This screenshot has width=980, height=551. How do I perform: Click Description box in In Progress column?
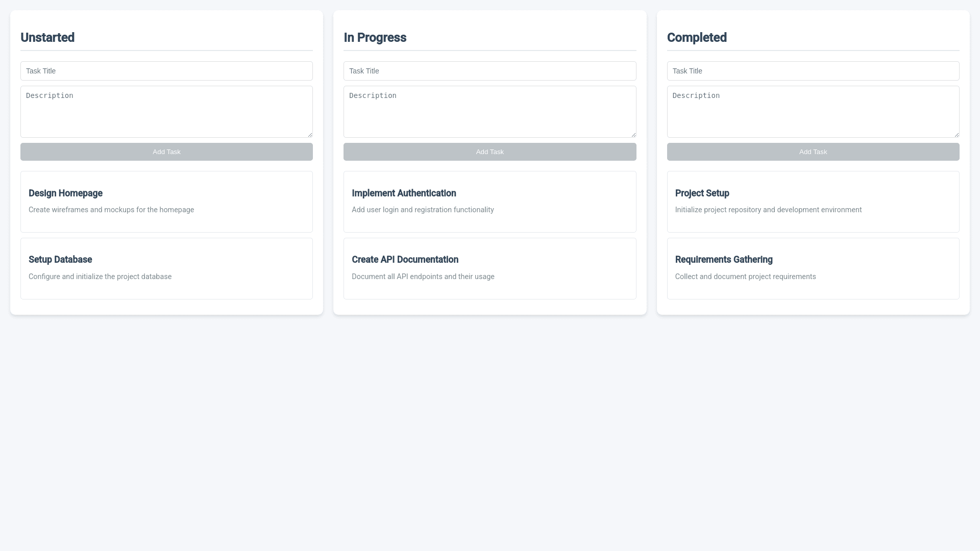(489, 111)
